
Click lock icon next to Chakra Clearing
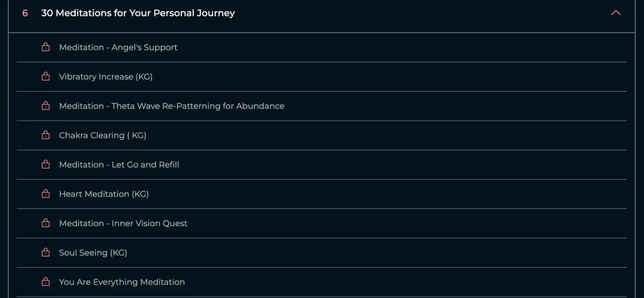pyautogui.click(x=46, y=135)
